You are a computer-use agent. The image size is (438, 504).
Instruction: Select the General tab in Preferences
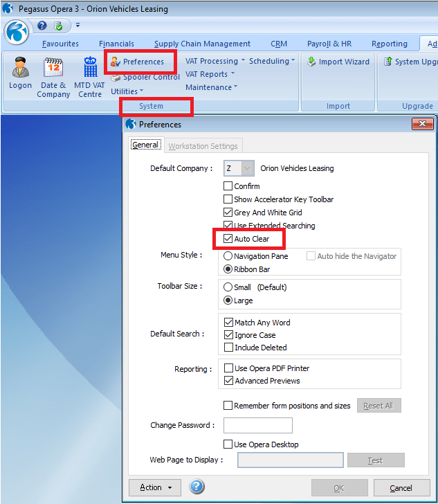point(146,145)
